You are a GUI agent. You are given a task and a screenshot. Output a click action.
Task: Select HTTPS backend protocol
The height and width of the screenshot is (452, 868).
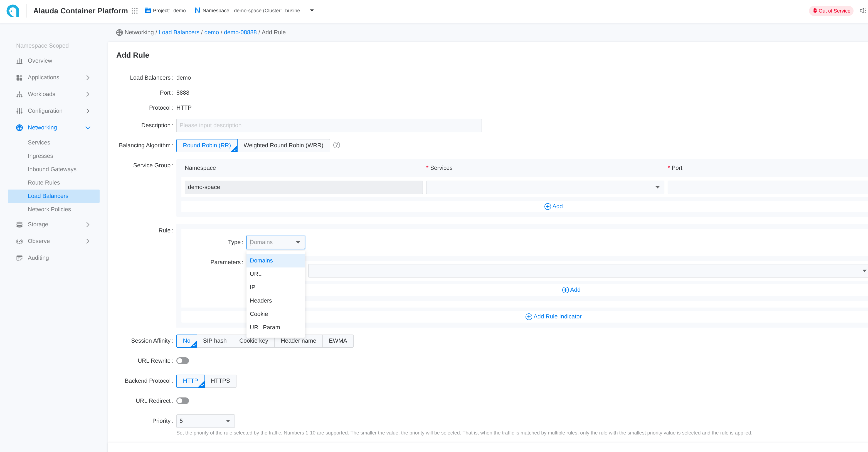220,381
